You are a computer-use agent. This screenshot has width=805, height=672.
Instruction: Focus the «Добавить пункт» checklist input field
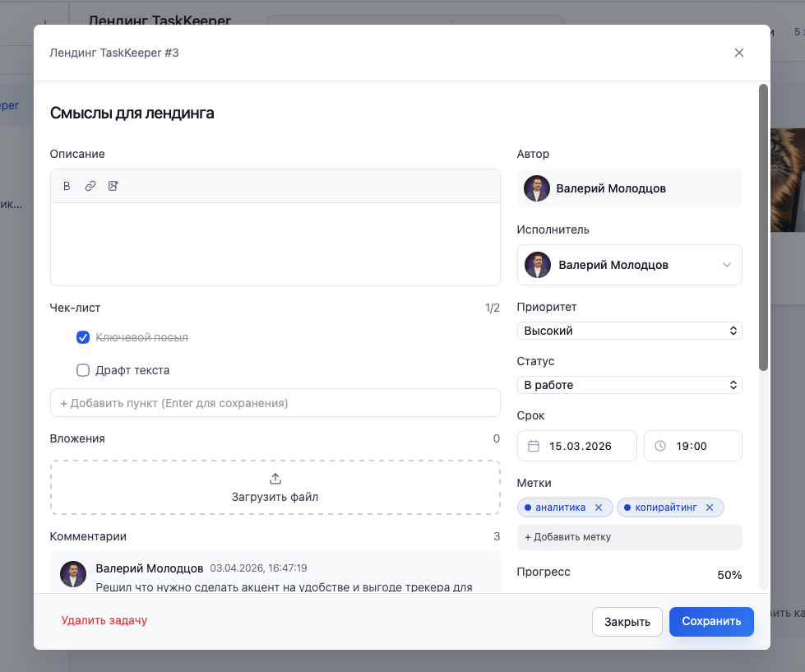coord(275,403)
